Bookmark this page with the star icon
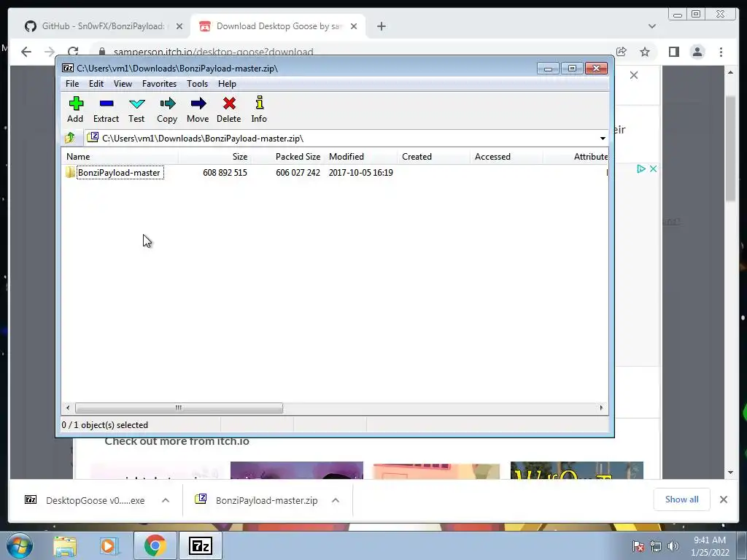The height and width of the screenshot is (560, 747). (x=645, y=52)
